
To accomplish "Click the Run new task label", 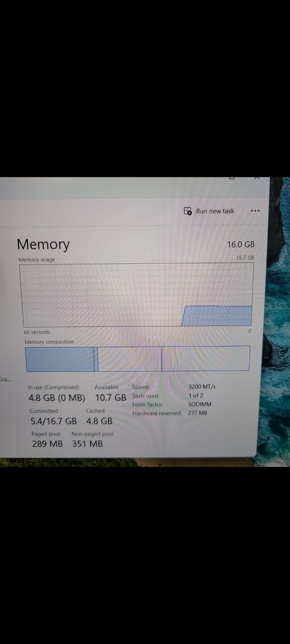I will tap(215, 211).
